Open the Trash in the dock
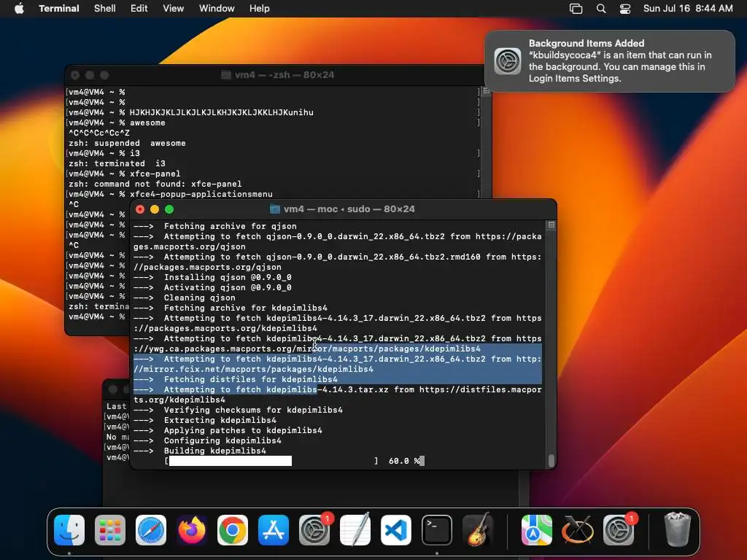 point(677,530)
